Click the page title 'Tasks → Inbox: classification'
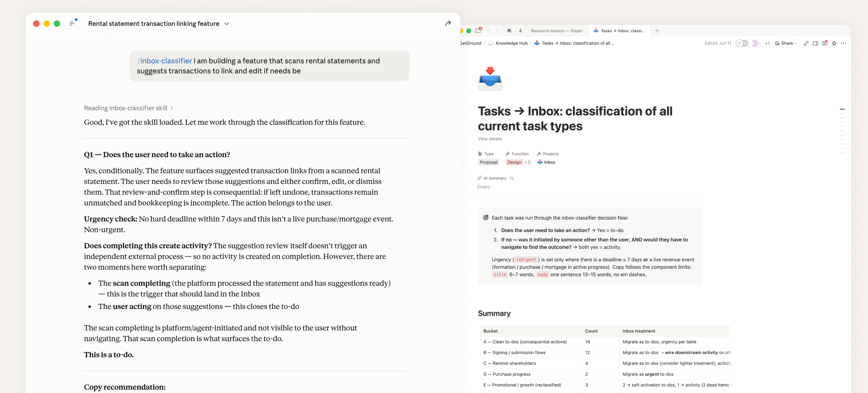The height and width of the screenshot is (393, 868). pos(575,118)
